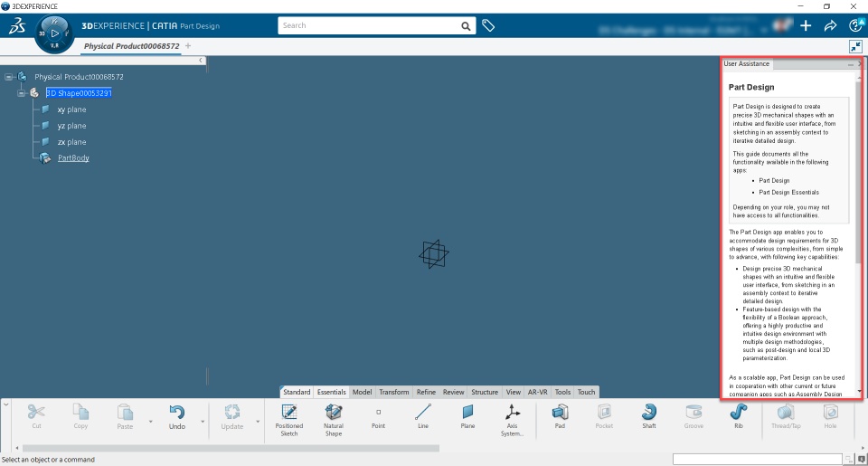Open the AR-VR tab
Viewport: 868px width, 466px height.
point(537,392)
